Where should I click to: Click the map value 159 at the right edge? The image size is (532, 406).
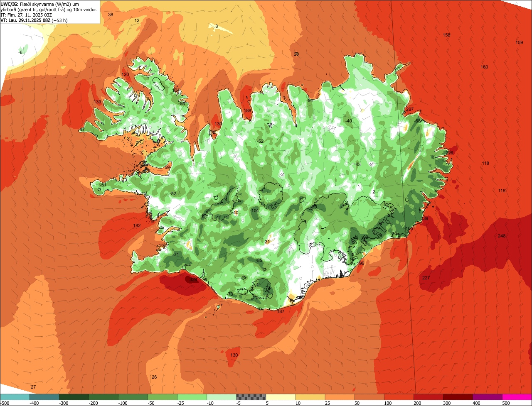pos(519,42)
